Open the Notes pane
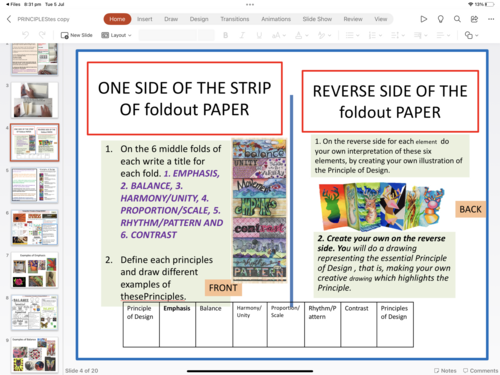 [445, 370]
